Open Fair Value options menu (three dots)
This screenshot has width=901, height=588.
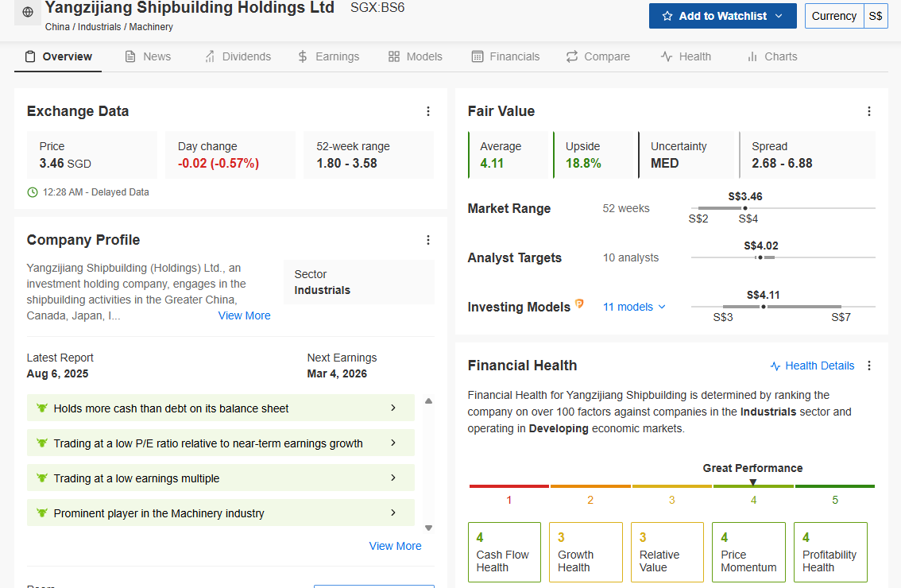coord(869,111)
